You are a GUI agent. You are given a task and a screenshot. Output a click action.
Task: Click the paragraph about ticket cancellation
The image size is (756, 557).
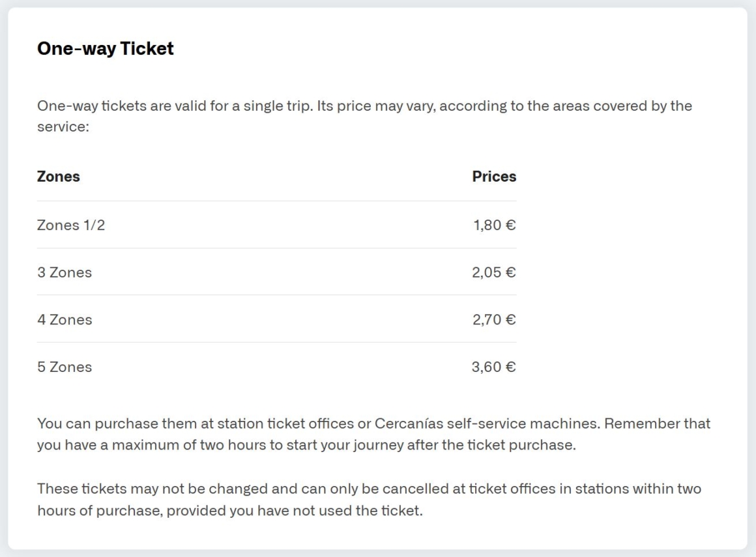369,498
